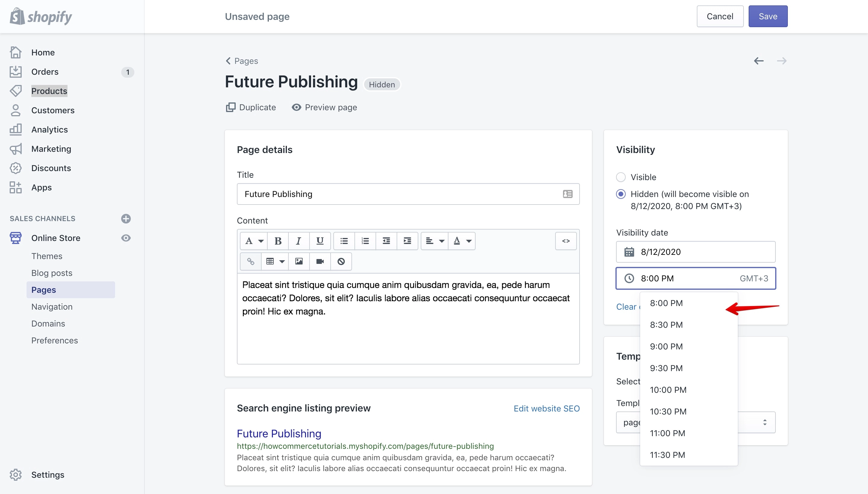Click the Title input field
This screenshot has width=868, height=494.
coord(408,194)
